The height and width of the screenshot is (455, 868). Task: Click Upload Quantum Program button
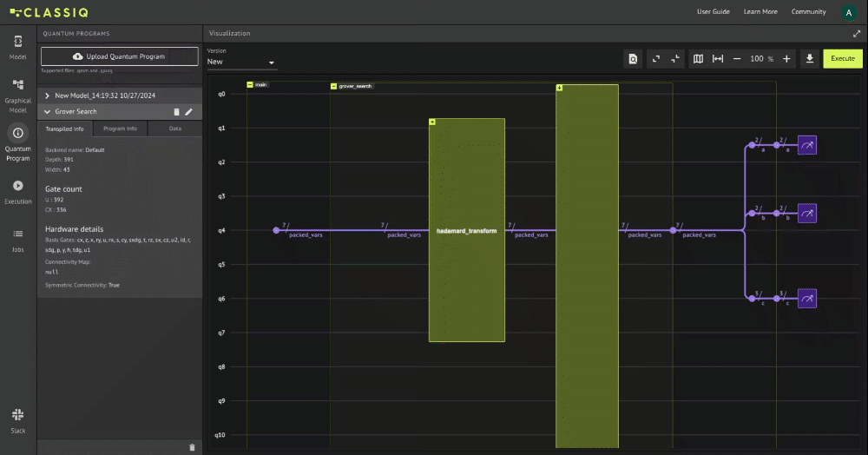click(120, 56)
